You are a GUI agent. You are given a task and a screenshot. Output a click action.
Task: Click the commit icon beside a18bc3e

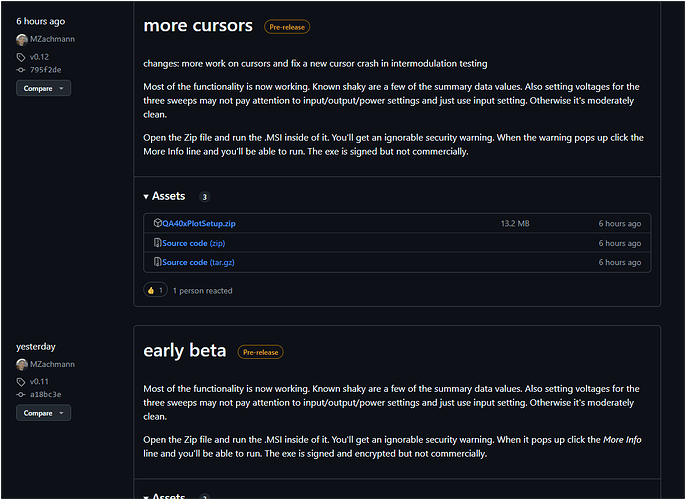(21, 395)
